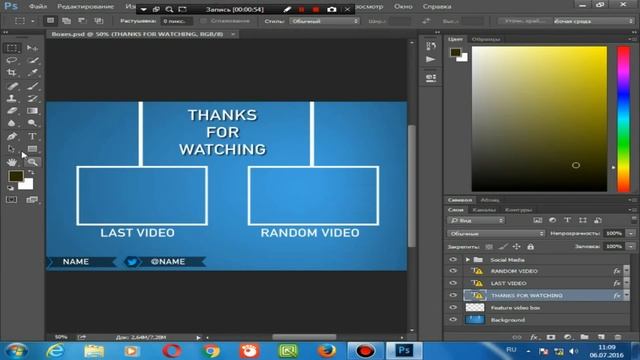Image resolution: width=640 pixels, height=360 pixels.
Task: Select the Lasso tool
Action: pyautogui.click(x=12, y=60)
